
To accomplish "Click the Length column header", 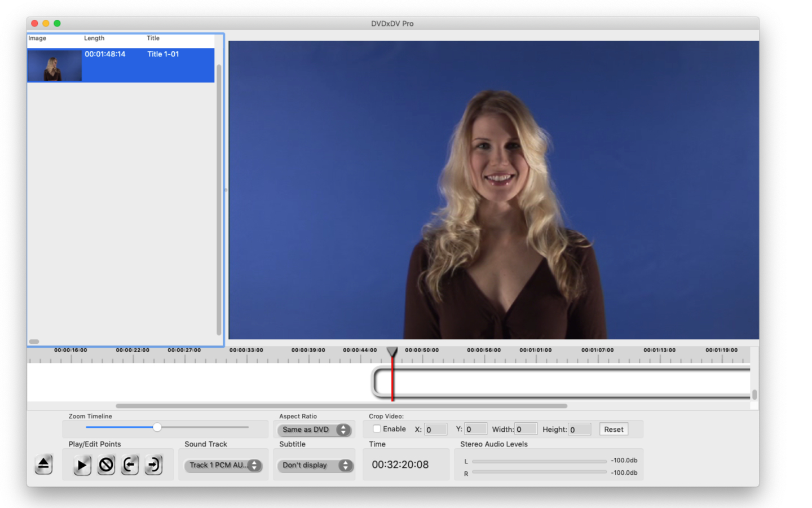I will (94, 38).
